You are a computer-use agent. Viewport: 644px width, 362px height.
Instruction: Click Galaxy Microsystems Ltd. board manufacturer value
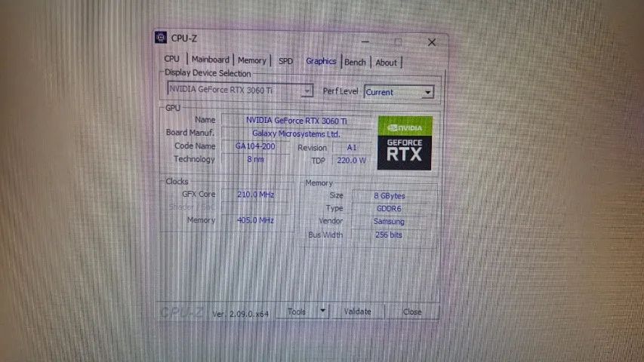pyautogui.click(x=296, y=133)
